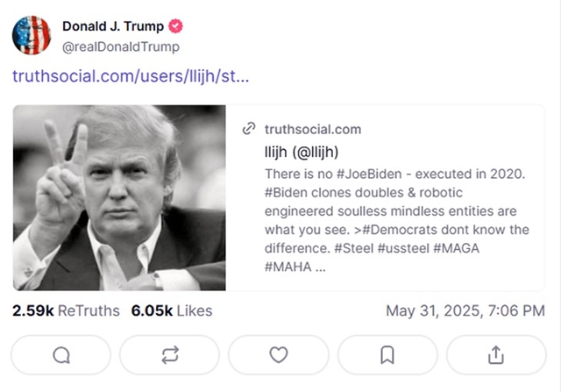Click the reply speech bubble icon
Image resolution: width=561 pixels, height=392 pixels.
click(61, 354)
